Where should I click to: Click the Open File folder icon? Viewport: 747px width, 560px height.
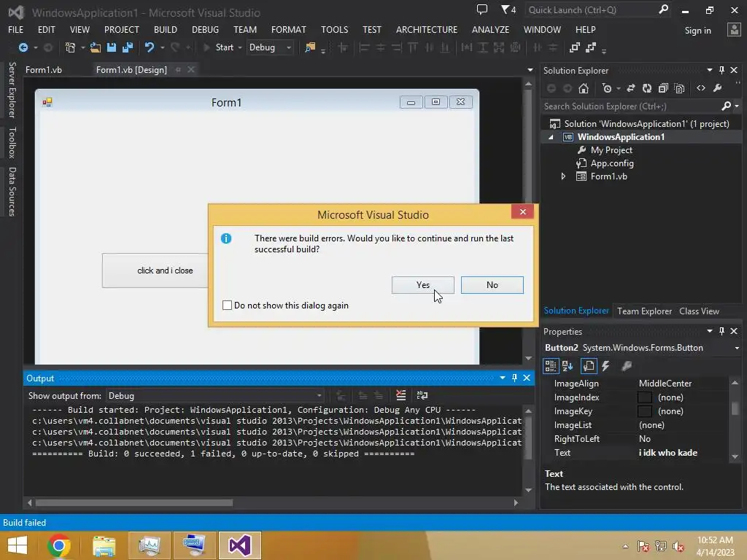96,47
